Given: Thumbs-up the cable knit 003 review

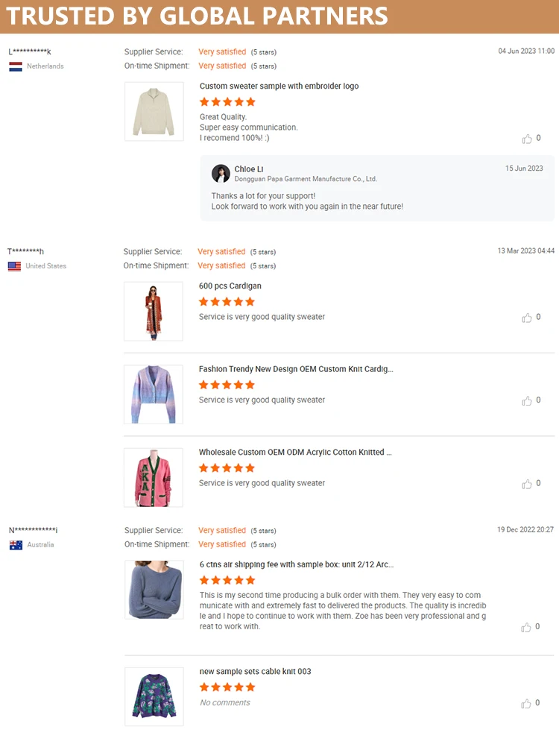Looking at the screenshot, I should point(527,703).
